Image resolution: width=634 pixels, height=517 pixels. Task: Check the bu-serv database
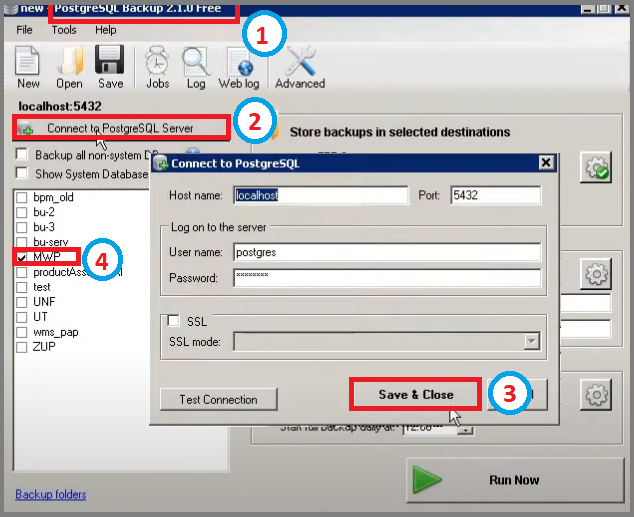pos(21,242)
